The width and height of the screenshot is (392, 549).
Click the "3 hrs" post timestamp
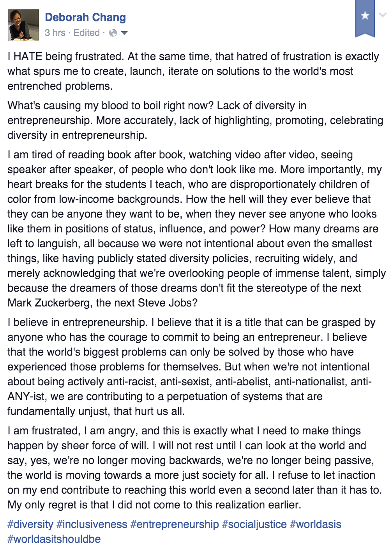tap(55, 33)
